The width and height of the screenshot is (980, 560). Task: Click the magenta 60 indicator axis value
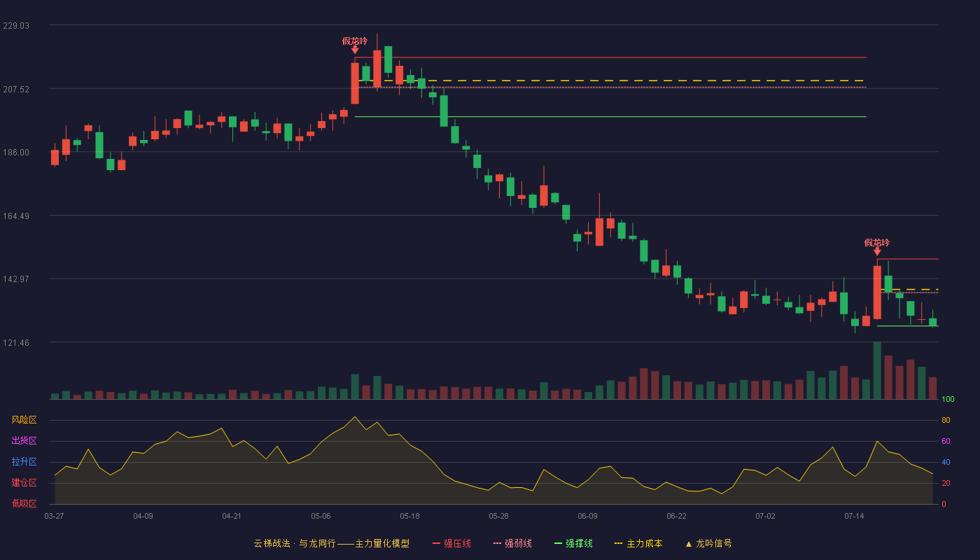[946, 441]
